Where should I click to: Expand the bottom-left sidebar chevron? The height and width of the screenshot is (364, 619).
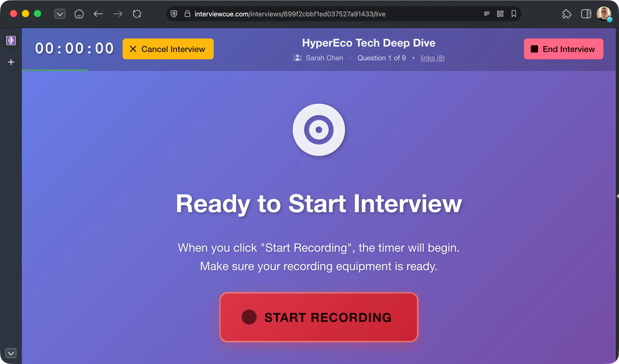point(11,353)
